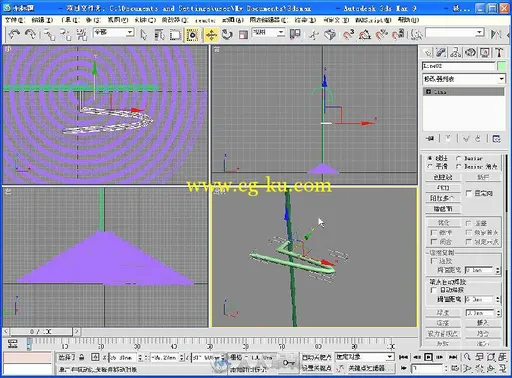Click the Use Pivot Point Center icon
Screen dimensions: 512x378
pyautogui.click(x=295, y=34)
